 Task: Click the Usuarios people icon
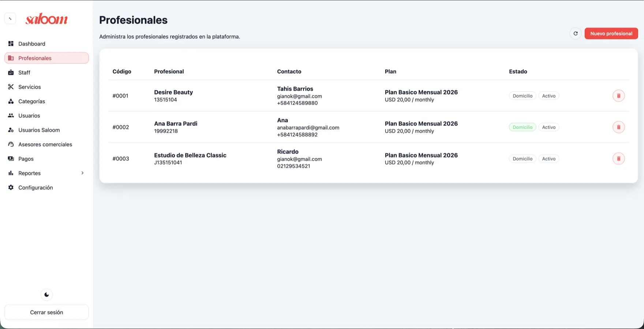[x=11, y=115]
